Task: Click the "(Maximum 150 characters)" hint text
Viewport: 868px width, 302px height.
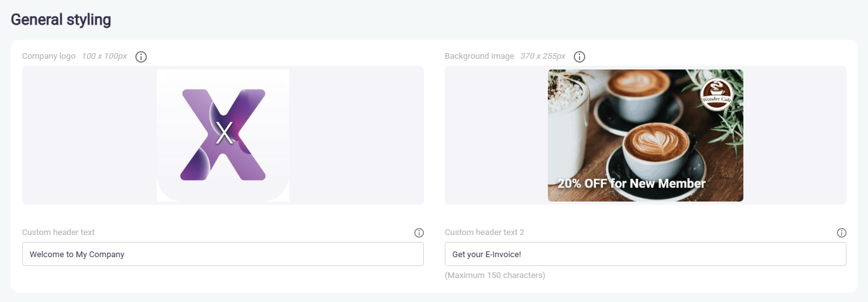Action: pos(495,275)
